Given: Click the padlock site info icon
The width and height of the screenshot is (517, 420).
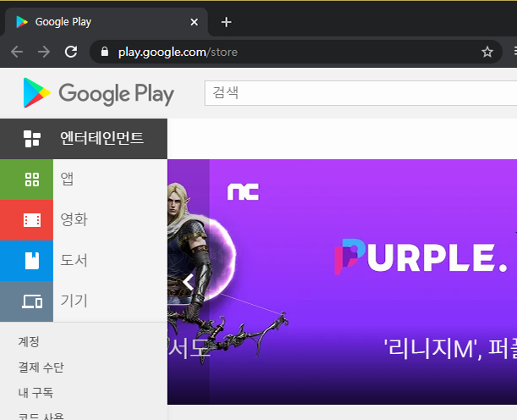Looking at the screenshot, I should pyautogui.click(x=105, y=52).
